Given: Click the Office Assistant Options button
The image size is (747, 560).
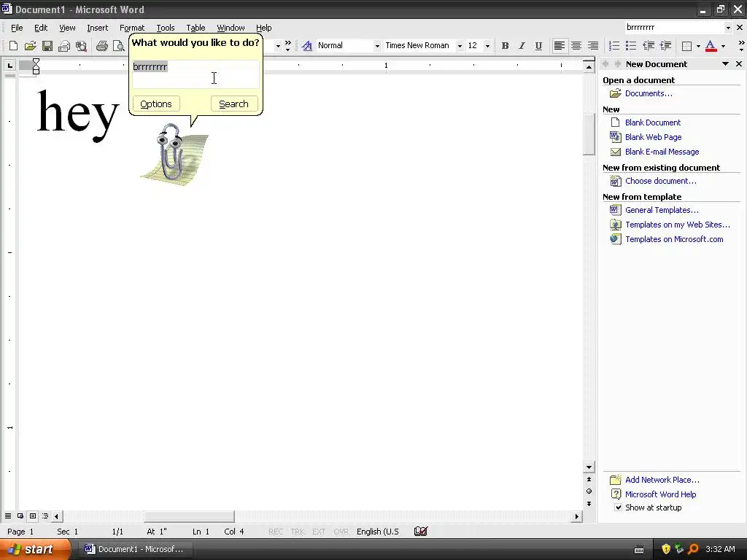Looking at the screenshot, I should pos(156,104).
